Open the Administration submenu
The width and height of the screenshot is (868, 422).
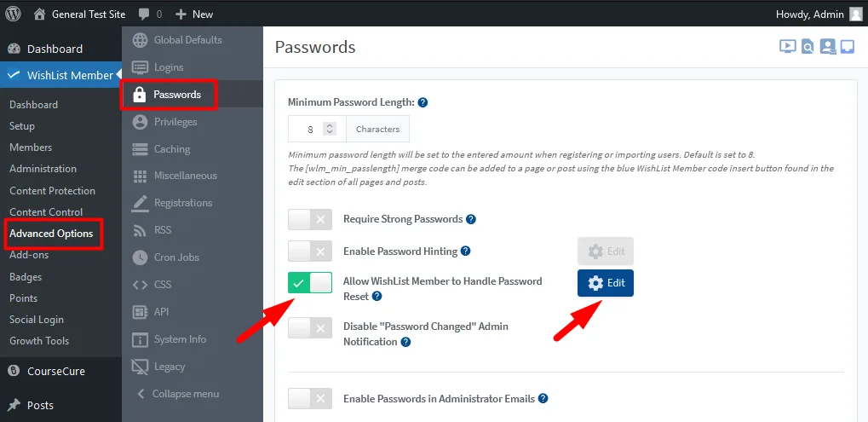[43, 169]
